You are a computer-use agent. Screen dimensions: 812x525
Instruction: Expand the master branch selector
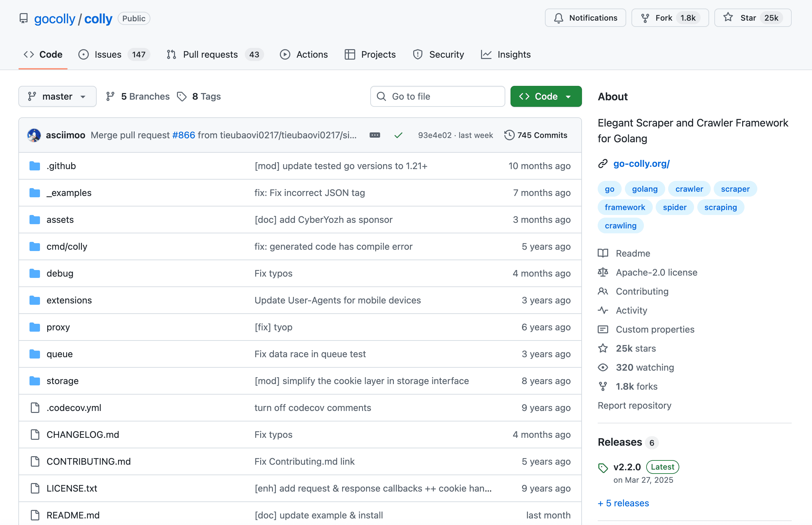[57, 96]
